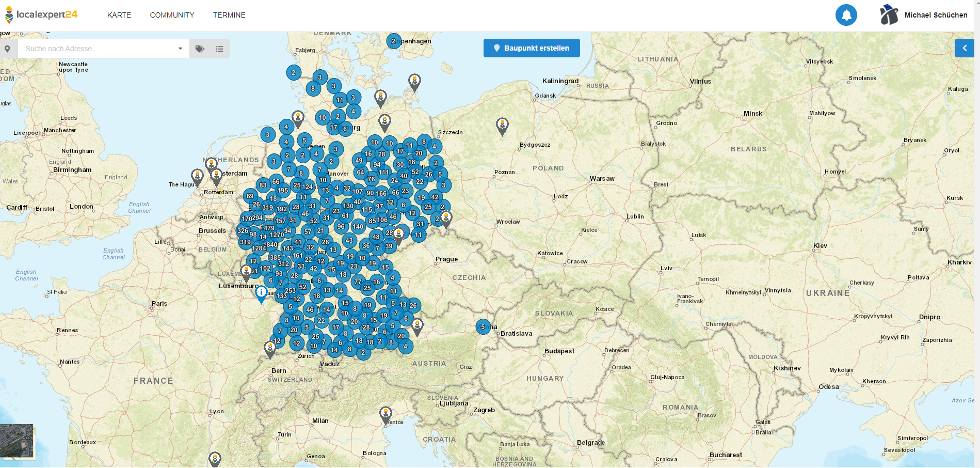980x468 pixels.
Task: Open cluster 107 on map
Action: click(x=357, y=192)
